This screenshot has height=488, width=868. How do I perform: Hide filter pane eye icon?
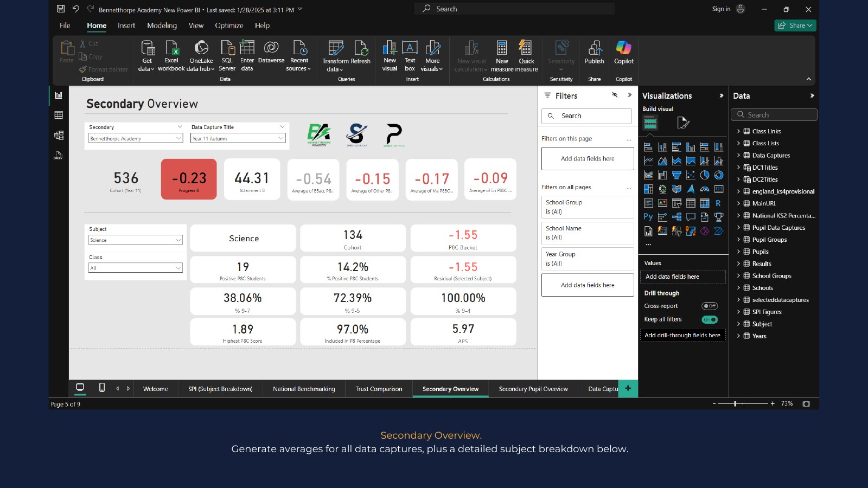pyautogui.click(x=615, y=95)
